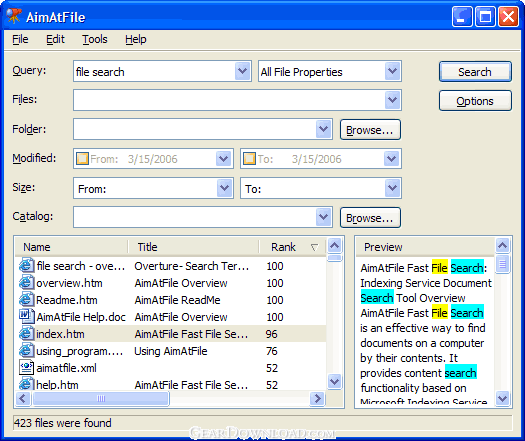Open the Edit menu
The width and height of the screenshot is (525, 441).
coord(55,39)
